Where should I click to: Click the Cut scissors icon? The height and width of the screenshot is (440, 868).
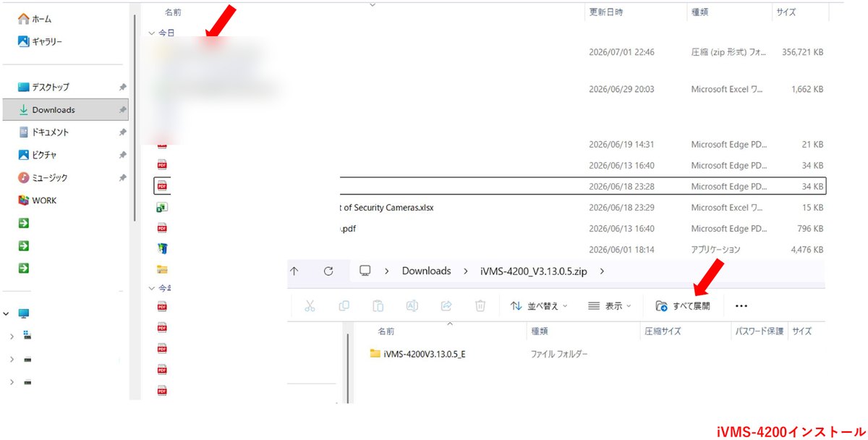pyautogui.click(x=310, y=306)
